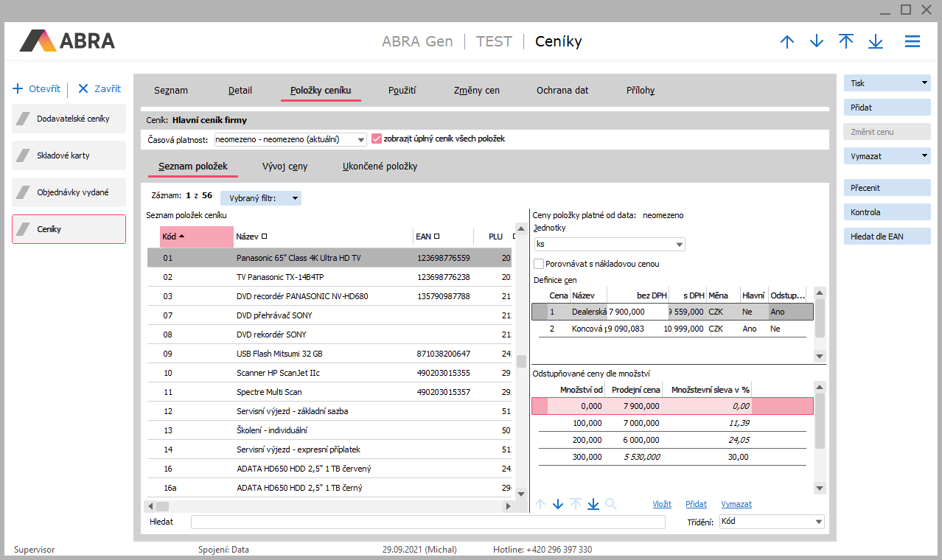Click the X icon to Zavřít agenda
942x560 pixels.
point(83,88)
